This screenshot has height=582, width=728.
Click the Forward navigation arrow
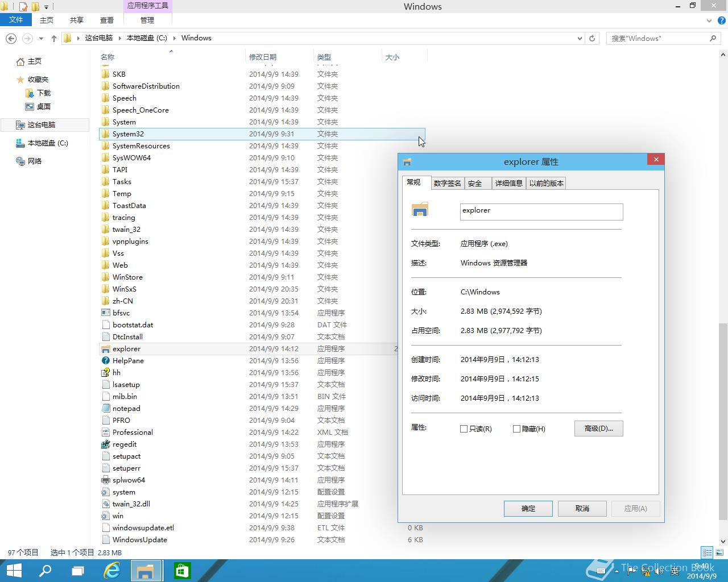coord(27,38)
